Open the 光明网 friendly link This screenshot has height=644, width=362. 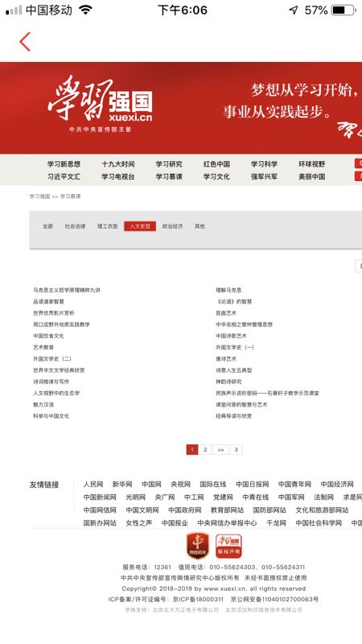point(135,497)
